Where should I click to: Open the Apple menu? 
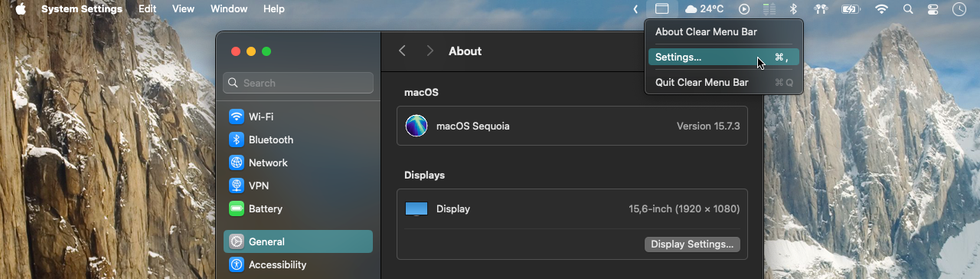pyautogui.click(x=21, y=9)
